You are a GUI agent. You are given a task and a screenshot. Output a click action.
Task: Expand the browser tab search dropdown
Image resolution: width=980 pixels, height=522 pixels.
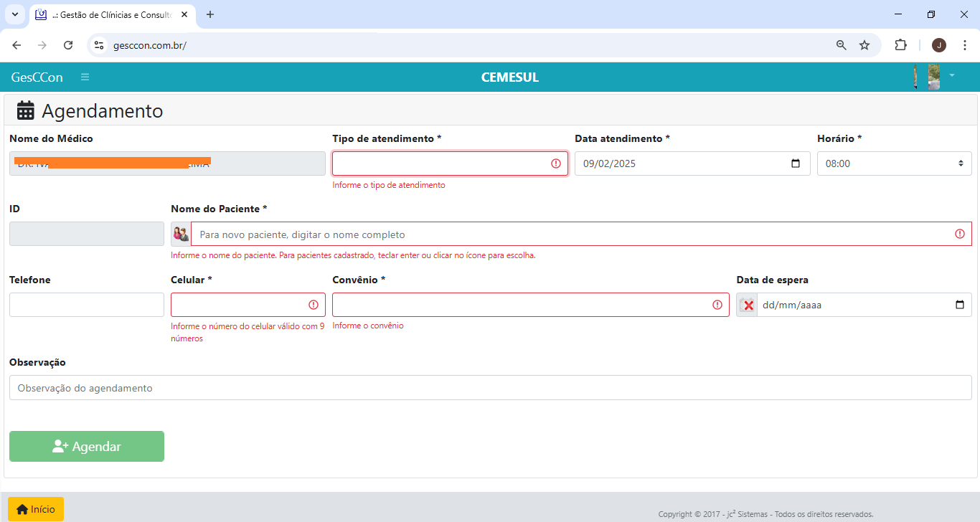tap(14, 14)
